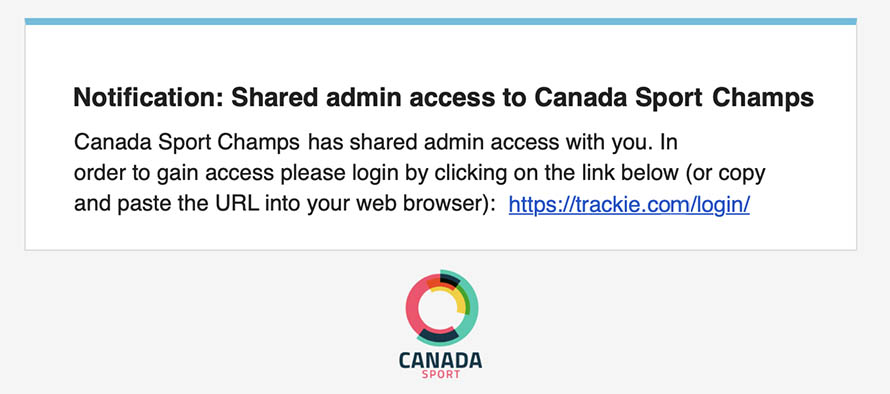Image resolution: width=890 pixels, height=394 pixels.
Task: Click the pink SPORT text in logo
Action: pos(441,375)
